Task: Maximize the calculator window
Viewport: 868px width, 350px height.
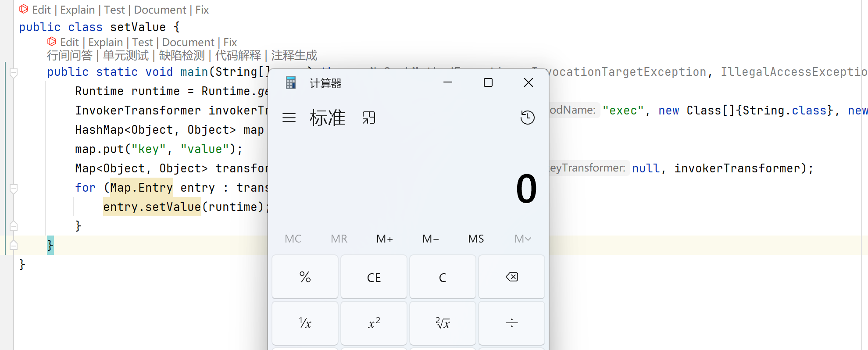Action: [488, 82]
